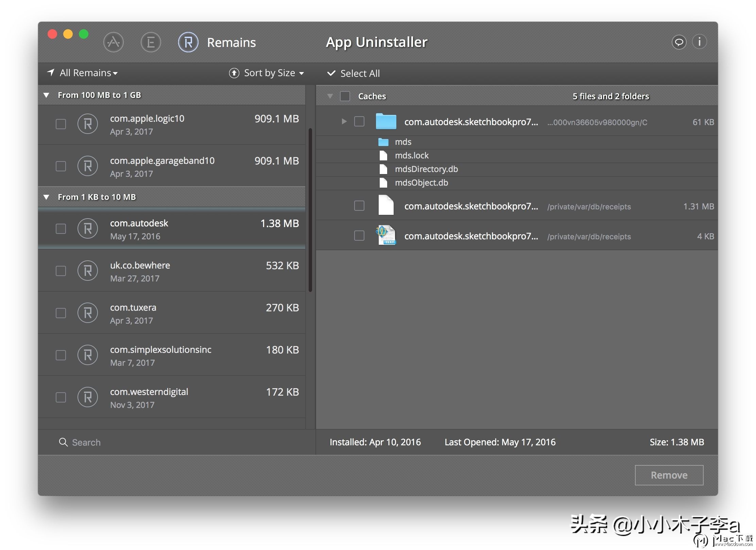Open the info icon

pos(699,42)
